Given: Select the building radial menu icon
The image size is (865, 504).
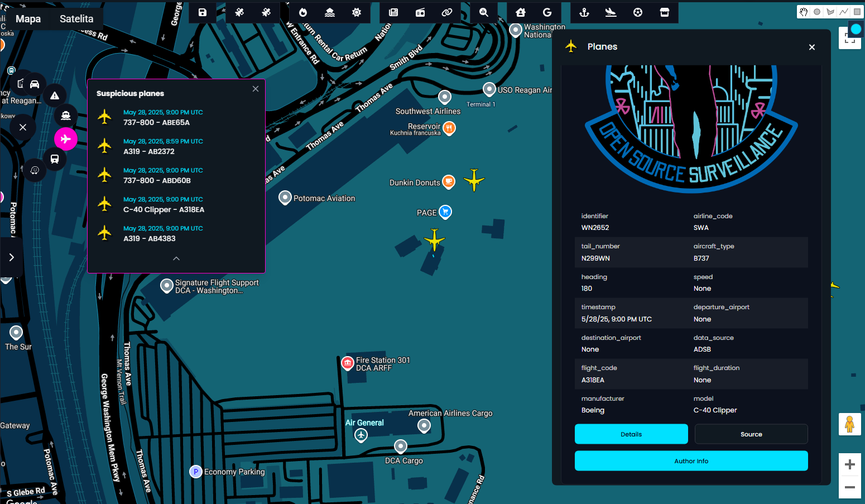Looking at the screenshot, I should (x=20, y=84).
